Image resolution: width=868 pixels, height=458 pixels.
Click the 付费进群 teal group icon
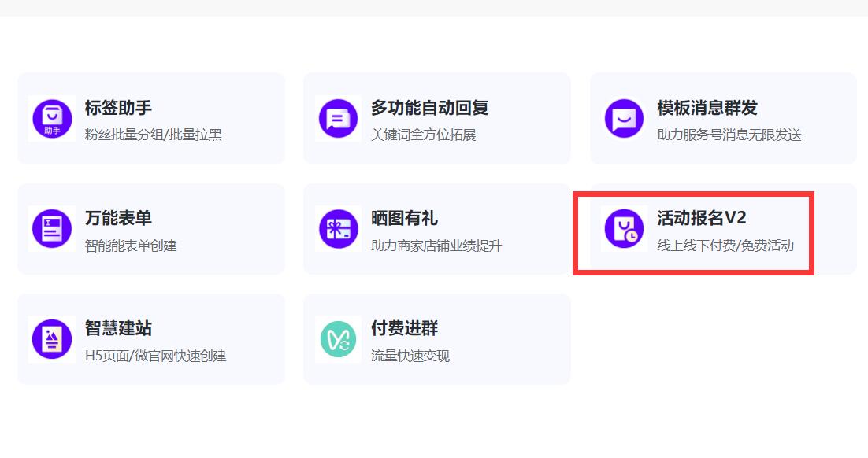pyautogui.click(x=337, y=338)
